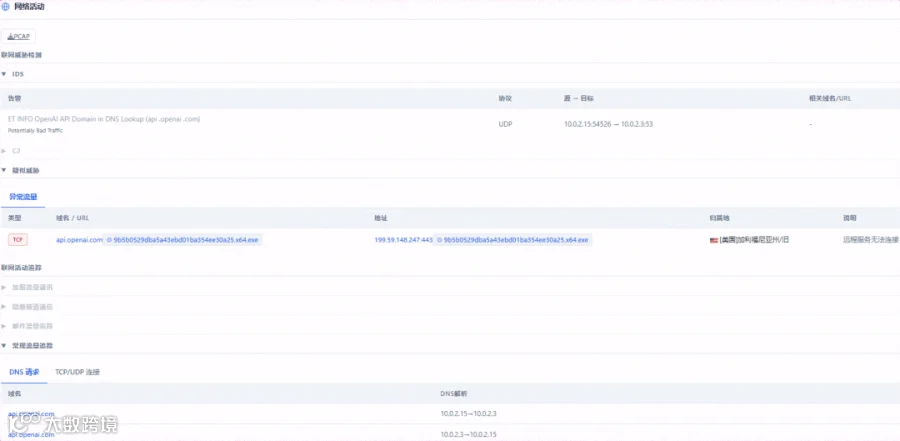Click the 源 → 目标 column header
The image size is (900, 441).
tap(579, 98)
